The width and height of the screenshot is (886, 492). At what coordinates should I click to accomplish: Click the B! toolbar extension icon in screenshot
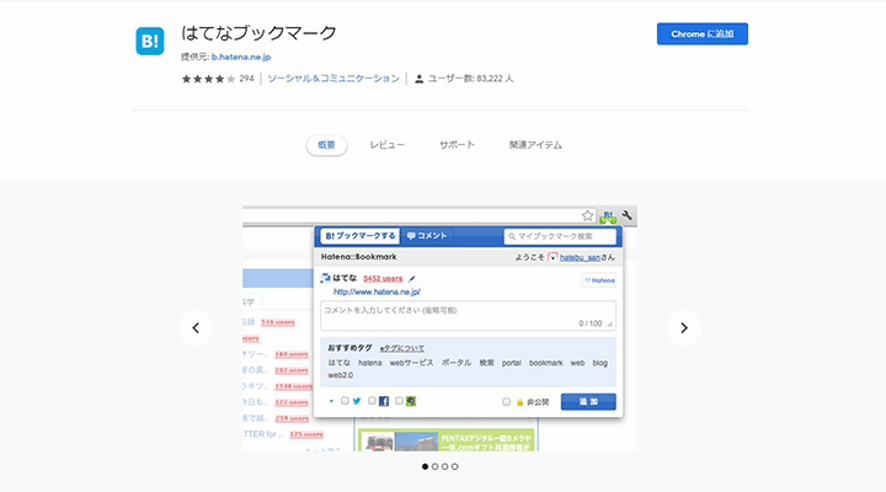tap(608, 216)
